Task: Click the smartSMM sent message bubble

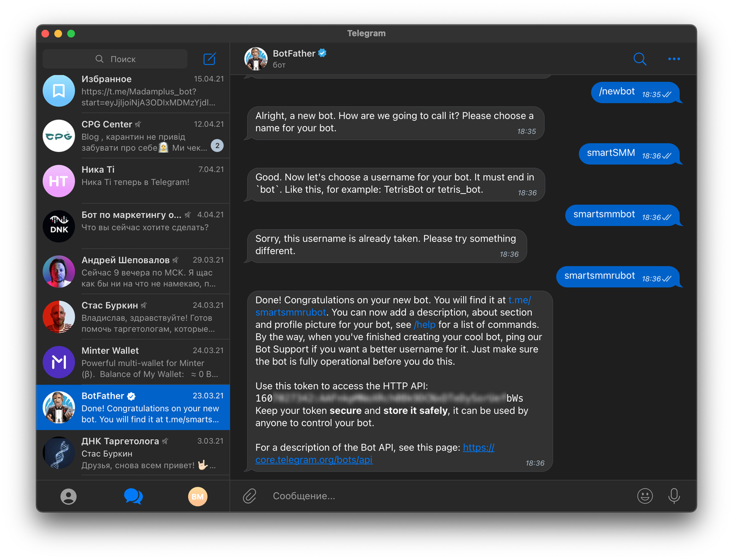Action: tap(629, 154)
